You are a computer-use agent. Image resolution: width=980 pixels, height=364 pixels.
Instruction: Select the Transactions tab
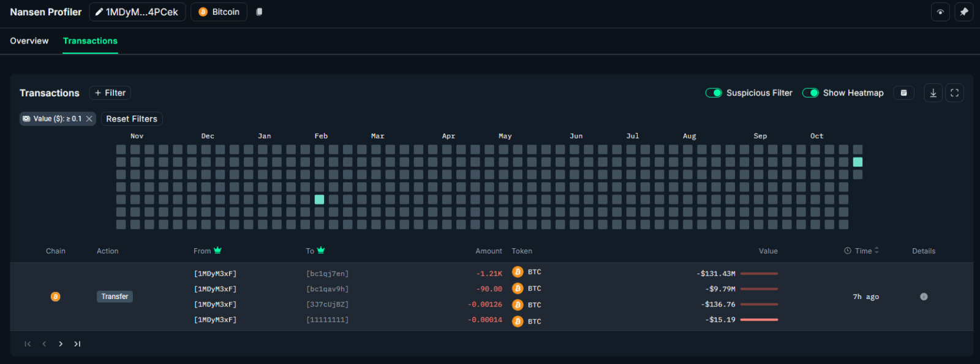90,41
